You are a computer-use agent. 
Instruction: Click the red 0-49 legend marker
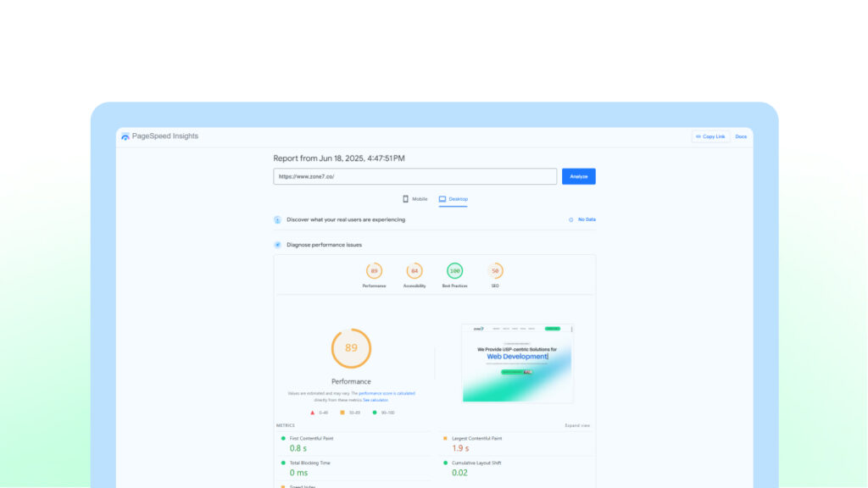pyautogui.click(x=312, y=413)
